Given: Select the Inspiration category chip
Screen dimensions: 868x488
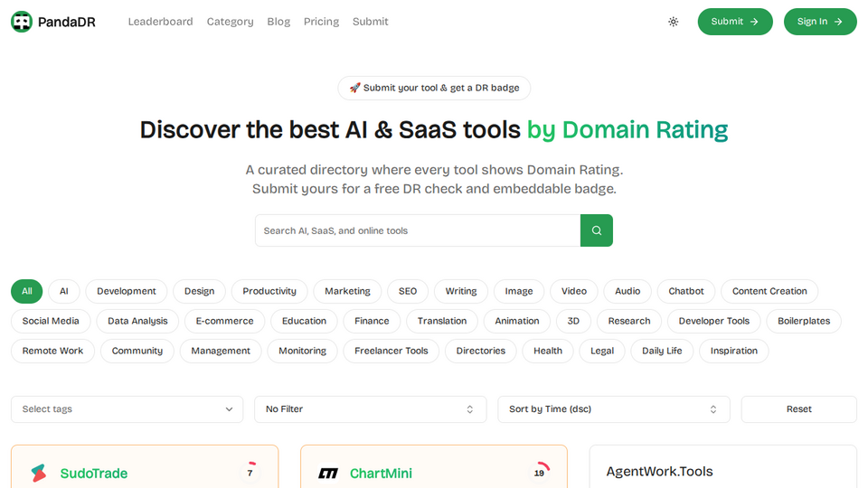Looking at the screenshot, I should point(733,351).
